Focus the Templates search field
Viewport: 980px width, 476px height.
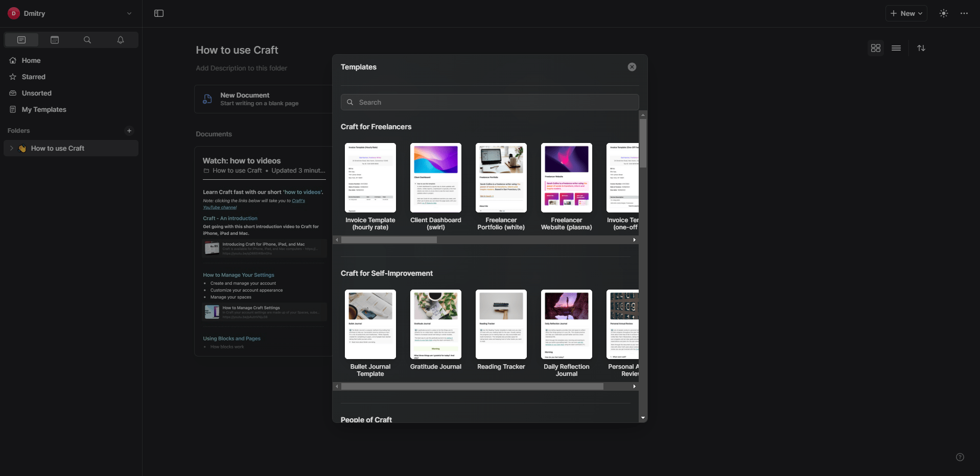(489, 102)
